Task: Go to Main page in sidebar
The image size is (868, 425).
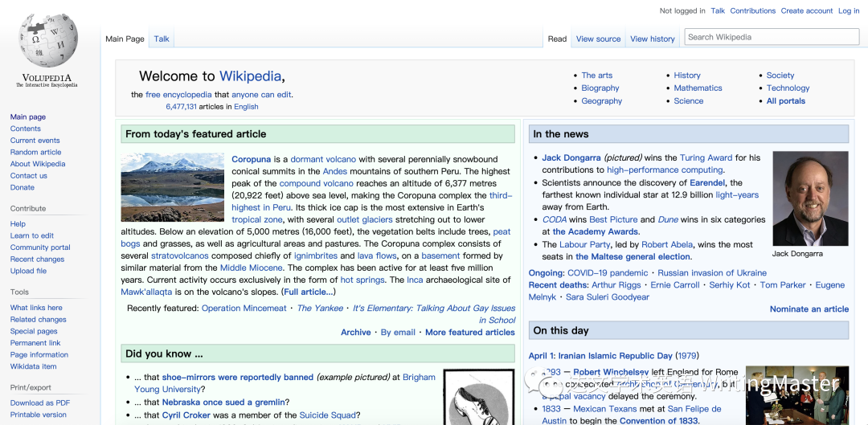Action: pos(27,116)
